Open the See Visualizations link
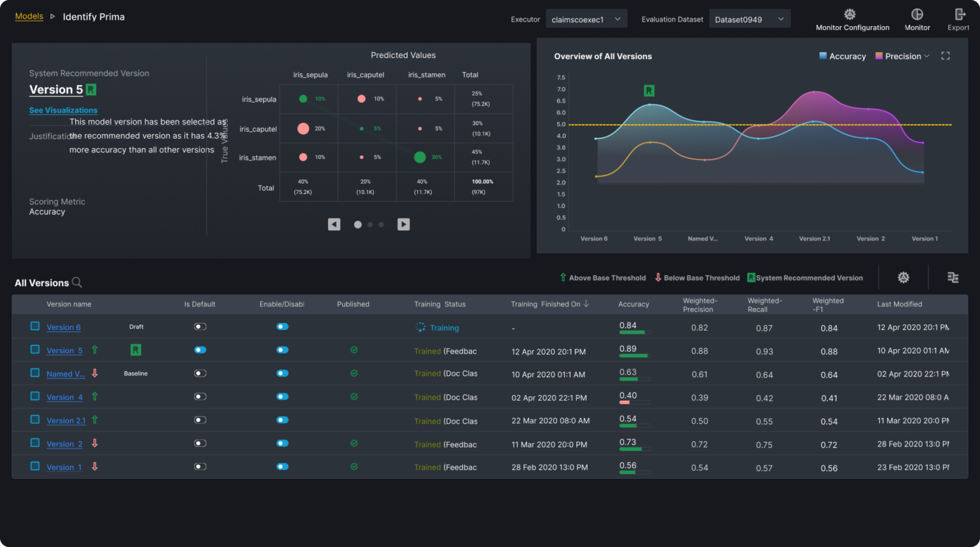Screen dimensions: 980x547 (x=63, y=110)
